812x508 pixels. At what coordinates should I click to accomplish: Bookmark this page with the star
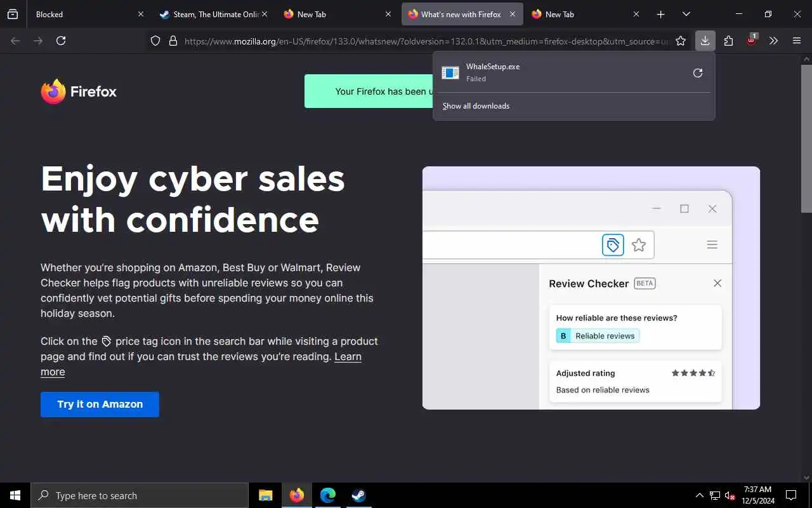[x=681, y=41]
